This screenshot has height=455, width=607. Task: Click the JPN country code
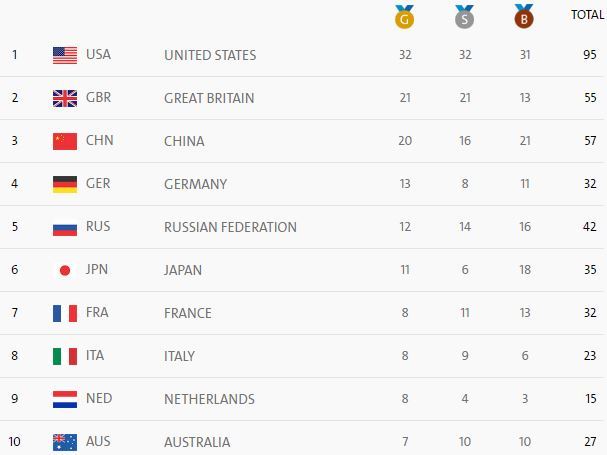(99, 270)
